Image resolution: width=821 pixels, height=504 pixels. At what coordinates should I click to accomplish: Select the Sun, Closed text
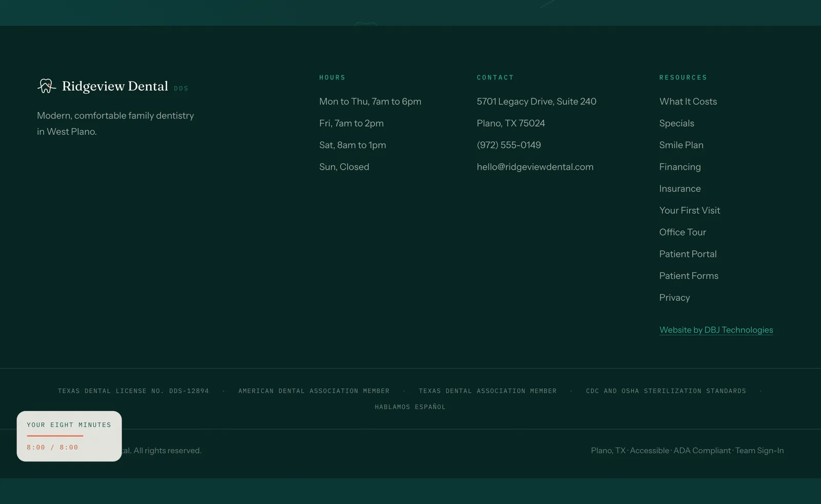tap(344, 167)
